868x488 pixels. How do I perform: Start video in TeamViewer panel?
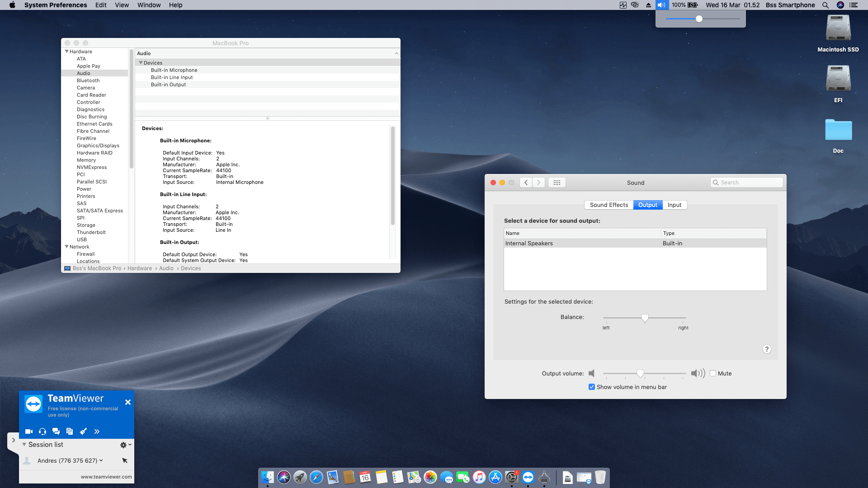pos(29,432)
